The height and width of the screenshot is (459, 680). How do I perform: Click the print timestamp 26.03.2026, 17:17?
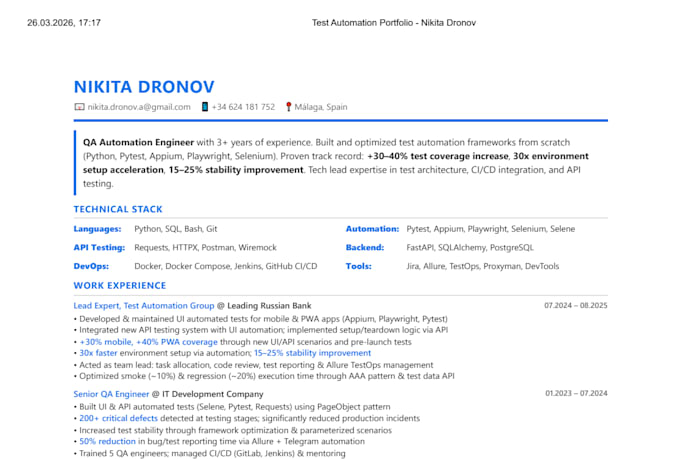coord(64,23)
